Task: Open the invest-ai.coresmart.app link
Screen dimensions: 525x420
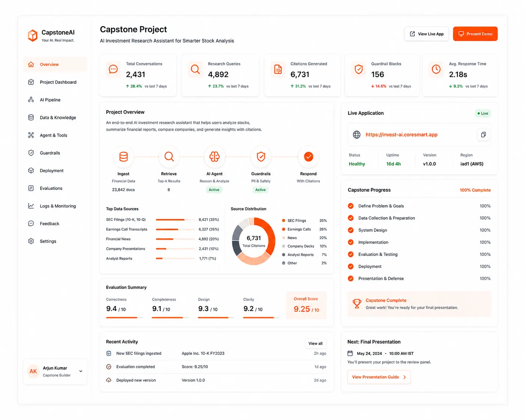Action: (x=401, y=135)
